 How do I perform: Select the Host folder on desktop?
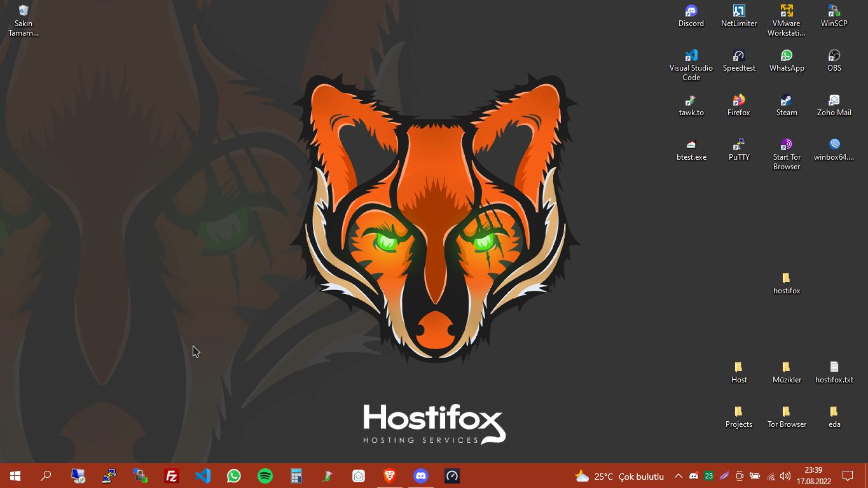coord(739,373)
